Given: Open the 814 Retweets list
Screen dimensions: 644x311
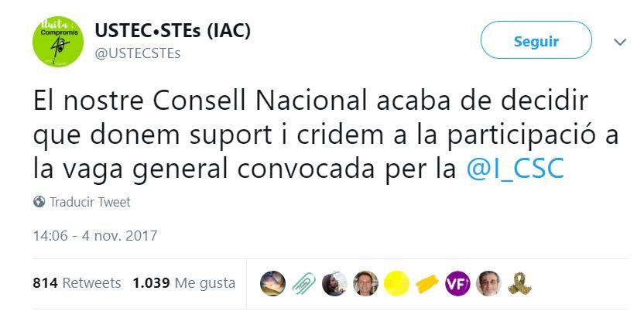Looking at the screenshot, I should [77, 283].
